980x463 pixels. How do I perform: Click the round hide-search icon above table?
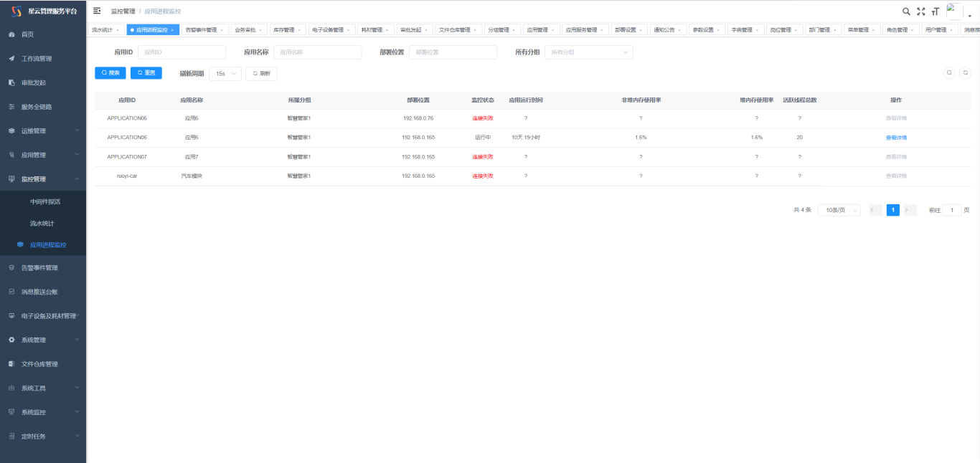[x=949, y=72]
